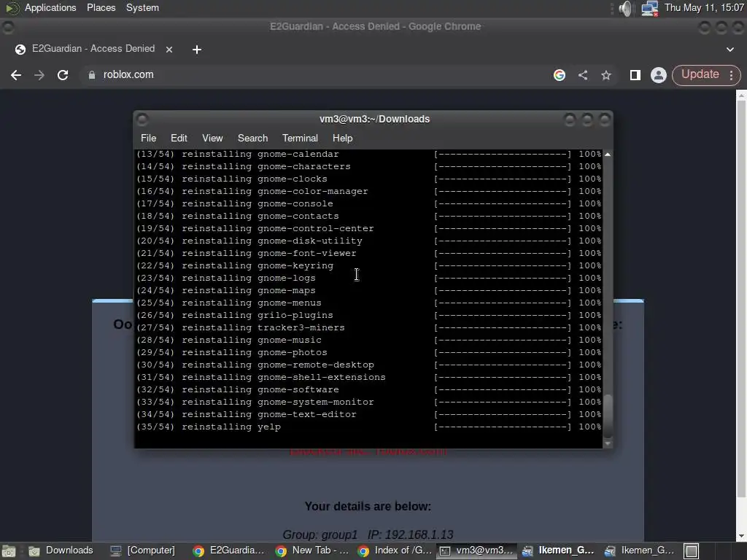
Task: Open the terminal's Edit menu
Action: [179, 138]
